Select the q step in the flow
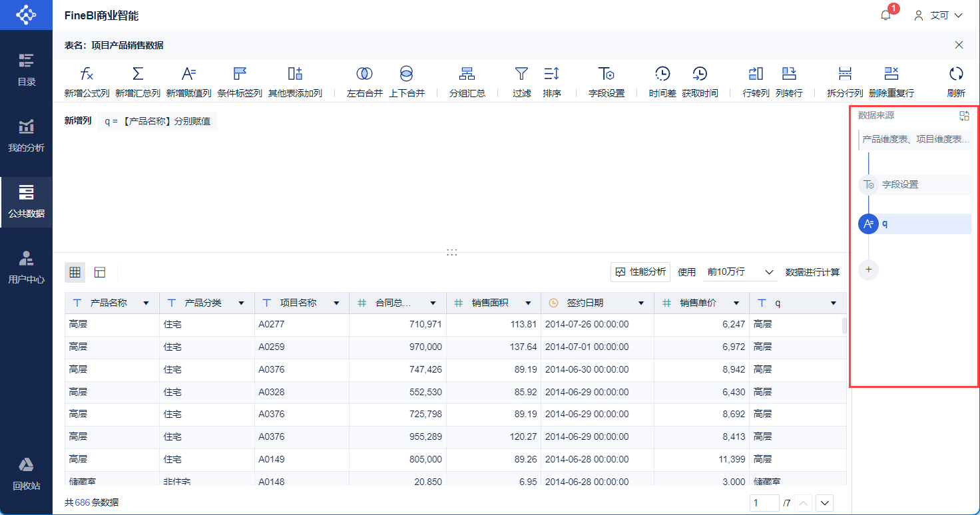The width and height of the screenshot is (980, 515). (915, 224)
